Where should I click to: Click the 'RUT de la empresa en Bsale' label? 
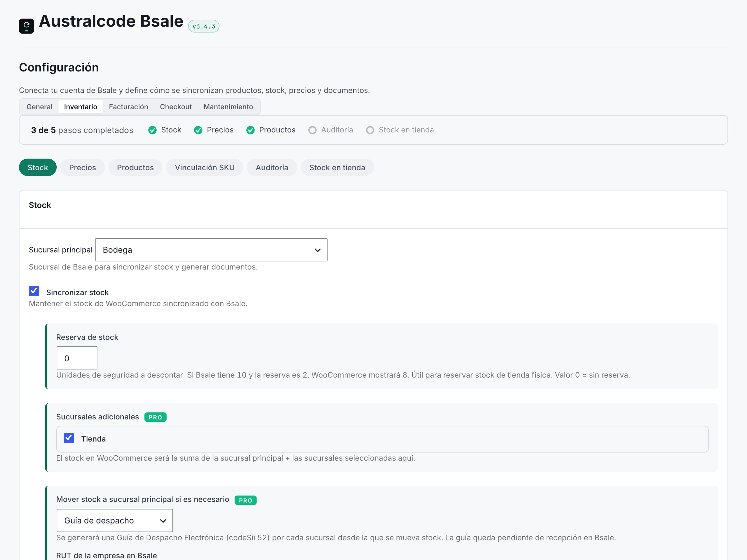(x=107, y=555)
